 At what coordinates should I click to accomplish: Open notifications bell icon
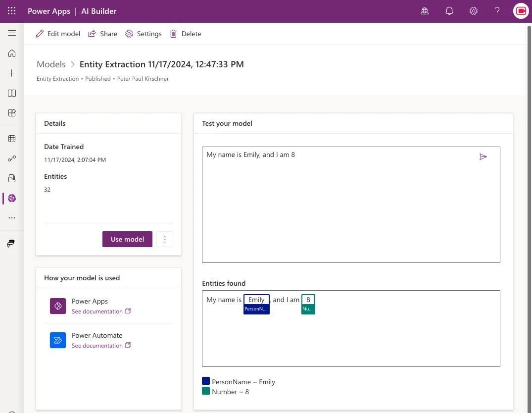pos(449,11)
